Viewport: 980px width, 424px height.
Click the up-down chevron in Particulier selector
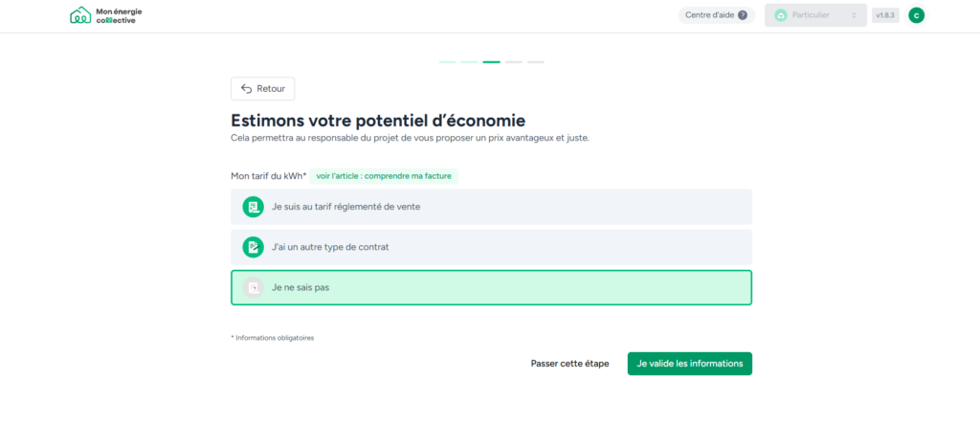point(854,15)
